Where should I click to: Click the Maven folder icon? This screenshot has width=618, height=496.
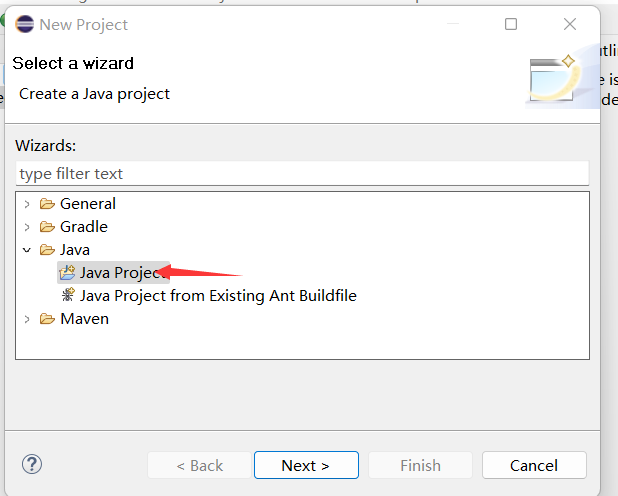47,319
